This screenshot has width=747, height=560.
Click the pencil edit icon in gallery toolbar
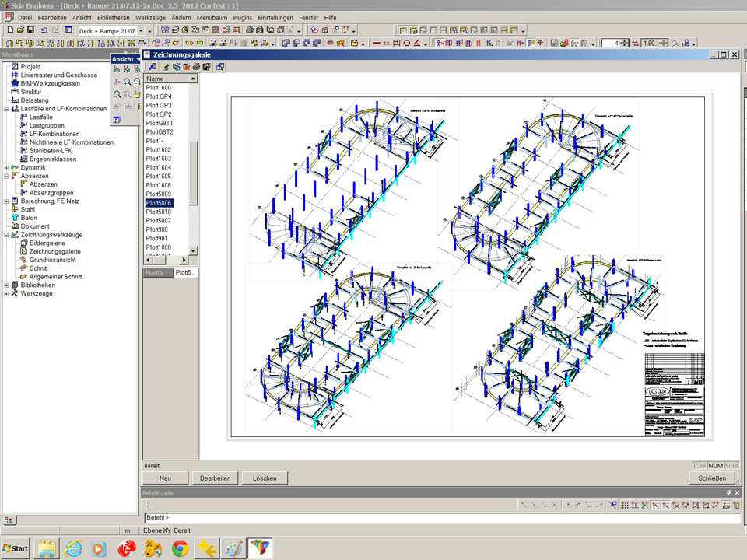(166, 68)
